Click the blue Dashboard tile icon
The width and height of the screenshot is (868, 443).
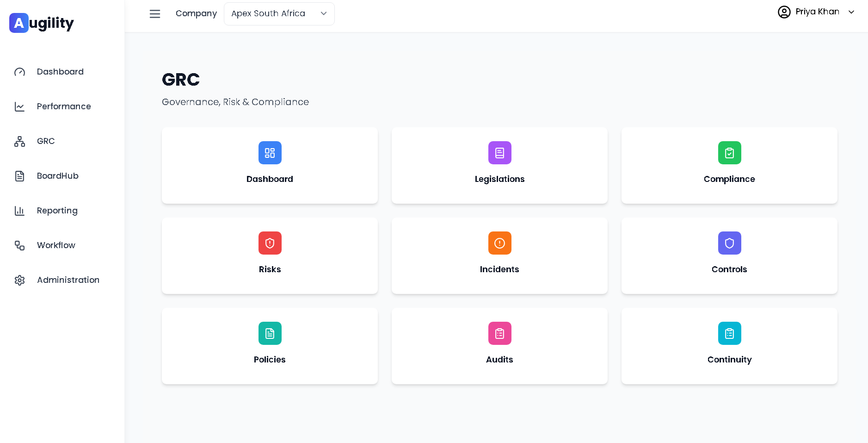click(270, 153)
